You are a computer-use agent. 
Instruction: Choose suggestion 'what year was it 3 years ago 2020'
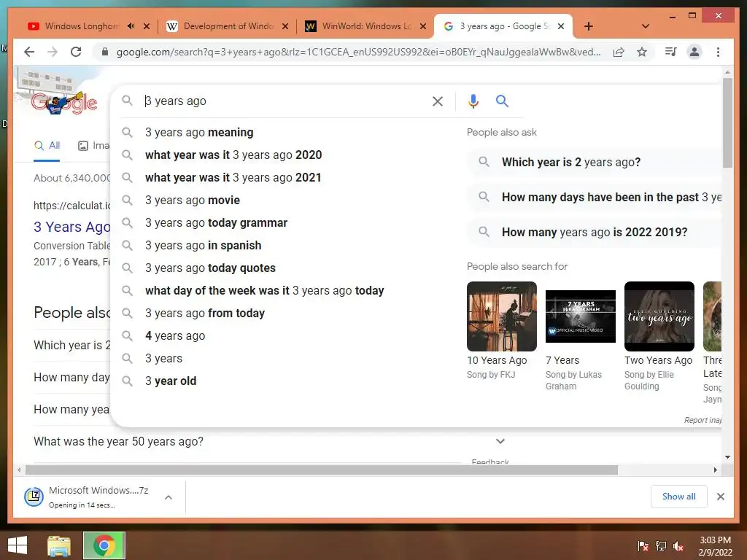pos(233,155)
